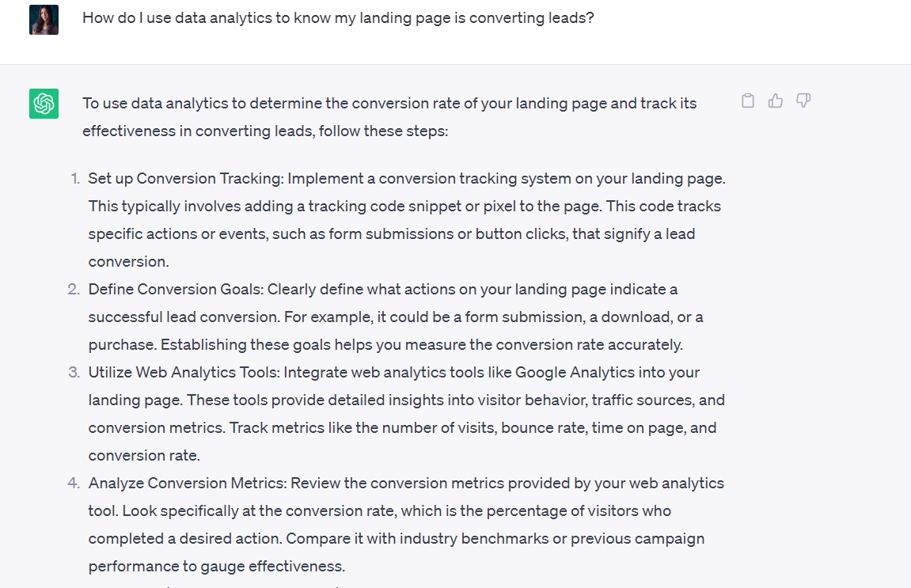Click the green ChatGPT logo icon
Viewport: 911px width, 588px height.
(x=44, y=104)
